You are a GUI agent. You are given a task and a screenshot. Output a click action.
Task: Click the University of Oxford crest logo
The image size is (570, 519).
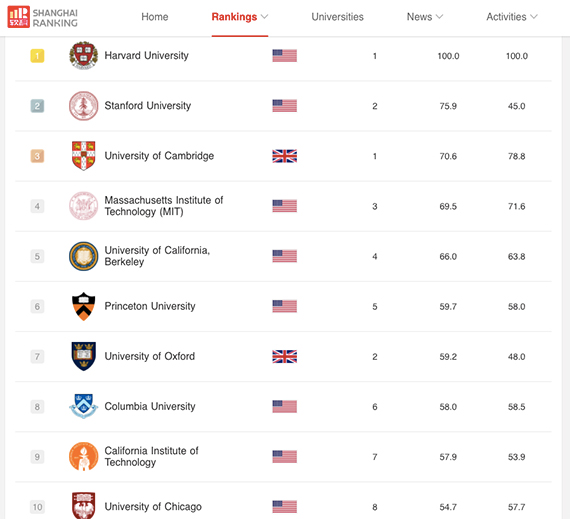tap(84, 356)
